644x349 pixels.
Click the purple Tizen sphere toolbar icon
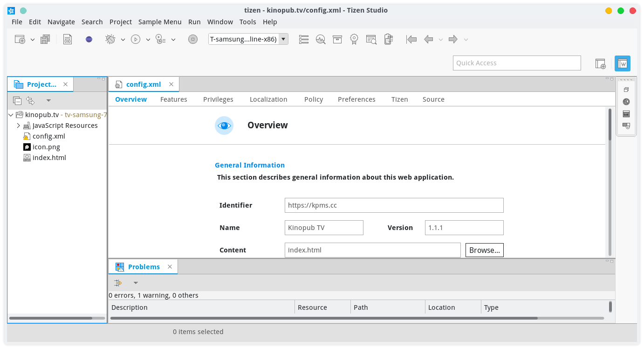pyautogui.click(x=89, y=40)
